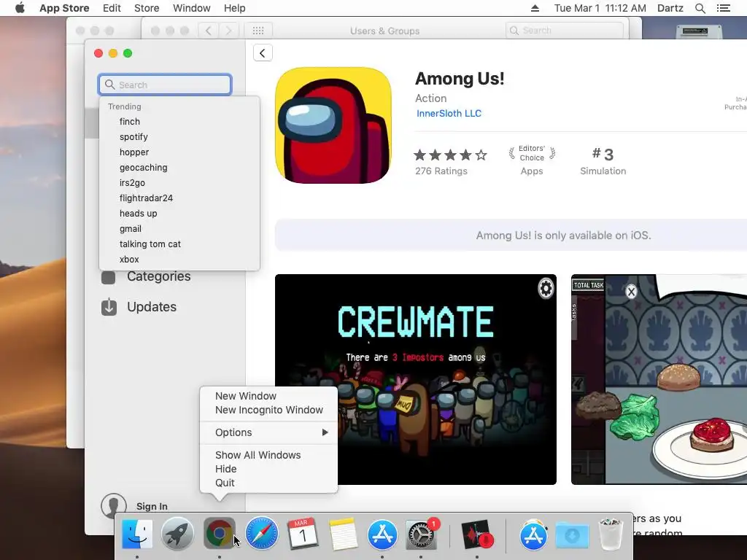Click the screen recorder icon in Dock
The height and width of the screenshot is (560, 747).
click(477, 534)
